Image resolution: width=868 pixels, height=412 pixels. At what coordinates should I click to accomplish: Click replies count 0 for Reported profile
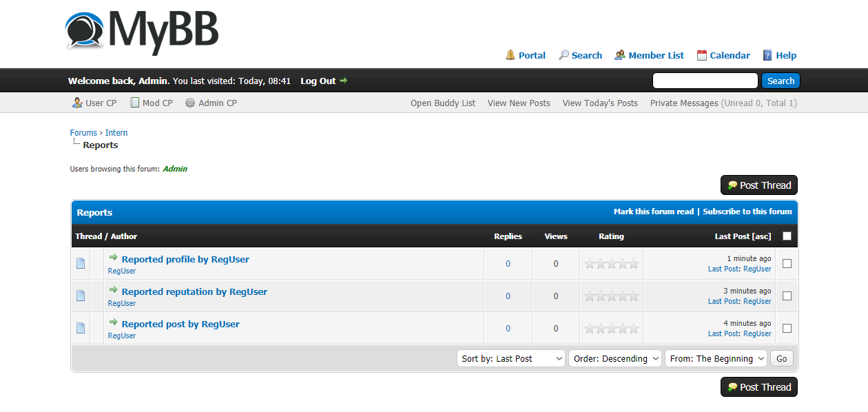[x=508, y=264]
